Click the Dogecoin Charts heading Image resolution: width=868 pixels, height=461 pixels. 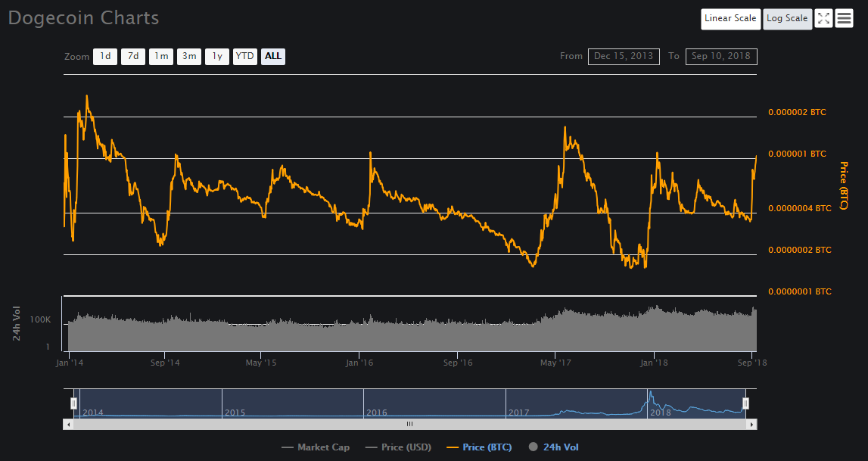click(83, 18)
